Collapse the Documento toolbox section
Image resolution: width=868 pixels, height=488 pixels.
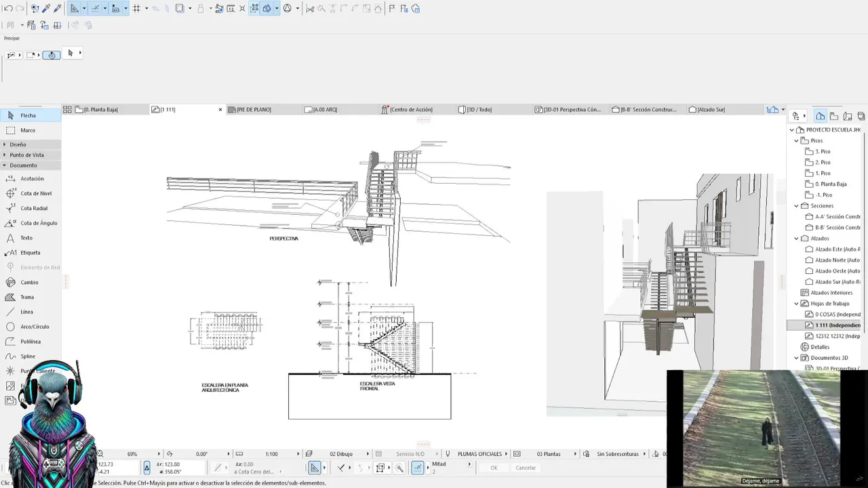tap(31, 165)
